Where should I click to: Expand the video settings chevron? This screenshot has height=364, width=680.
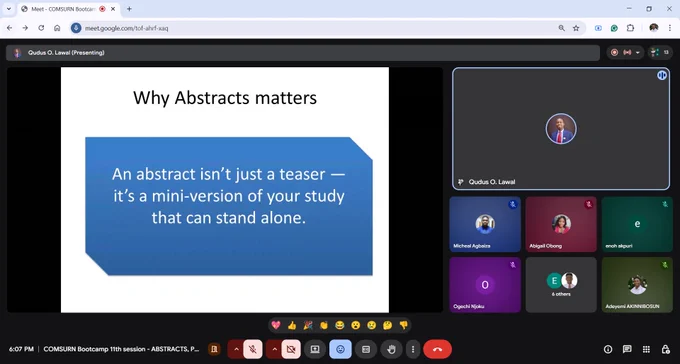(275, 349)
